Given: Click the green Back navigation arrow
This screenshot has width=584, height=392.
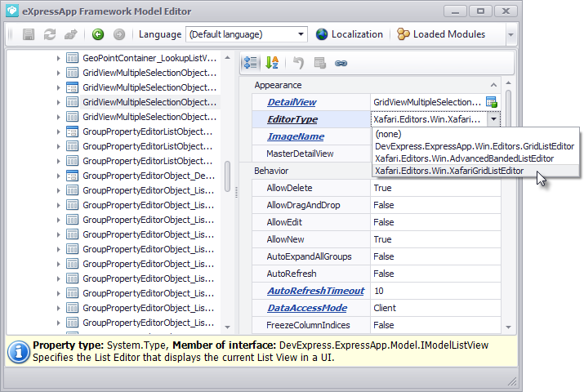Looking at the screenshot, I should coord(98,34).
